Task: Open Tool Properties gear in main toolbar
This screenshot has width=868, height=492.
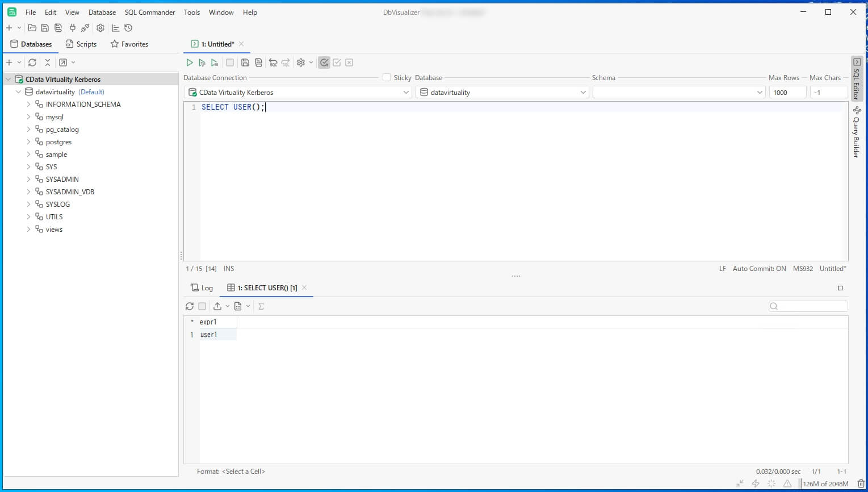Action: [x=100, y=28]
